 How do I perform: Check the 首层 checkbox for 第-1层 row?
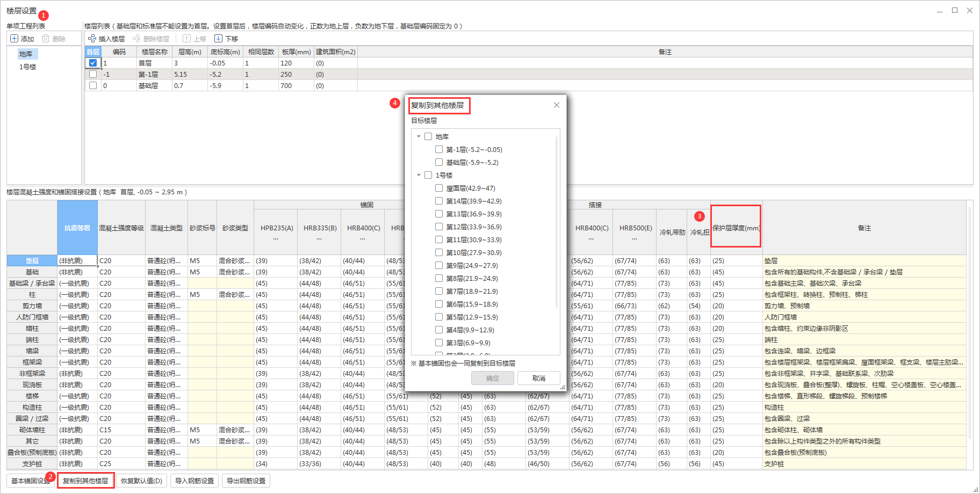pyautogui.click(x=93, y=74)
